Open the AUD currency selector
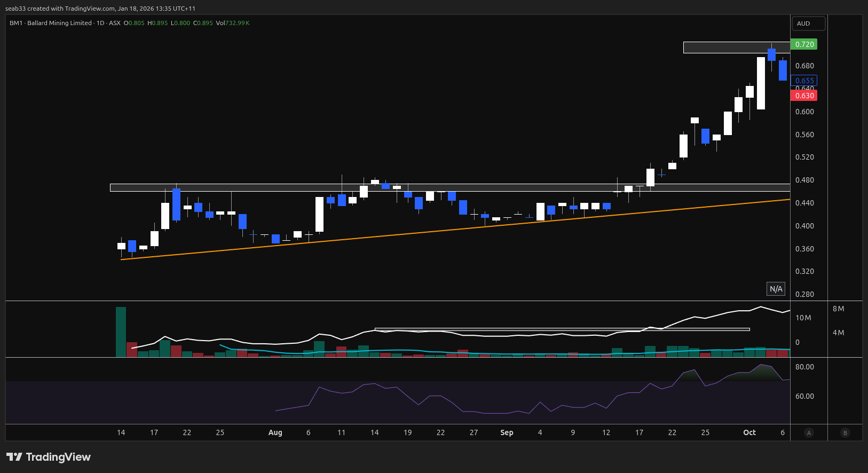Screen dimensions: 868x473 pyautogui.click(x=808, y=23)
